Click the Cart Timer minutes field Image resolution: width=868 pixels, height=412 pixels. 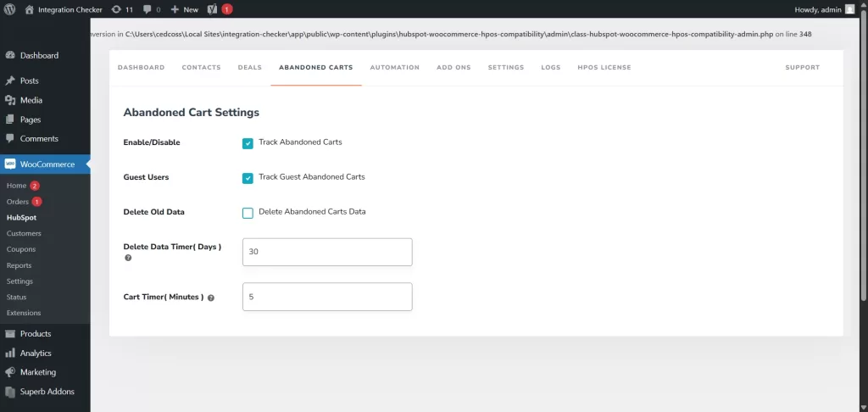327,297
